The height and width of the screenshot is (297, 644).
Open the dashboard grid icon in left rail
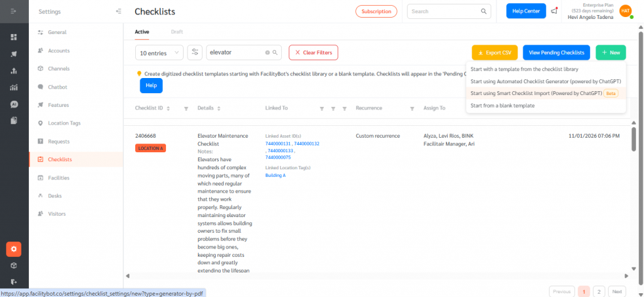(x=13, y=37)
